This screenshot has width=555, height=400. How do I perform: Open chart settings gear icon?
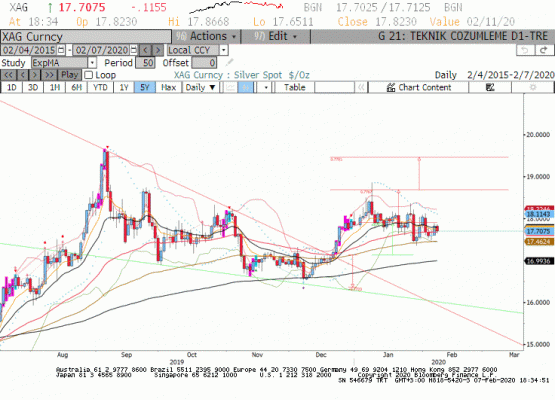click(x=533, y=87)
